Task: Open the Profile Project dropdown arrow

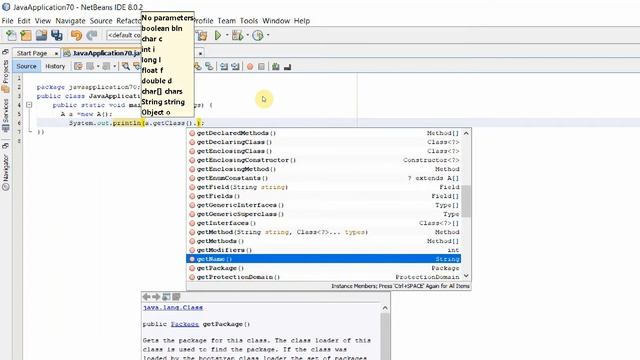Action: (268, 35)
